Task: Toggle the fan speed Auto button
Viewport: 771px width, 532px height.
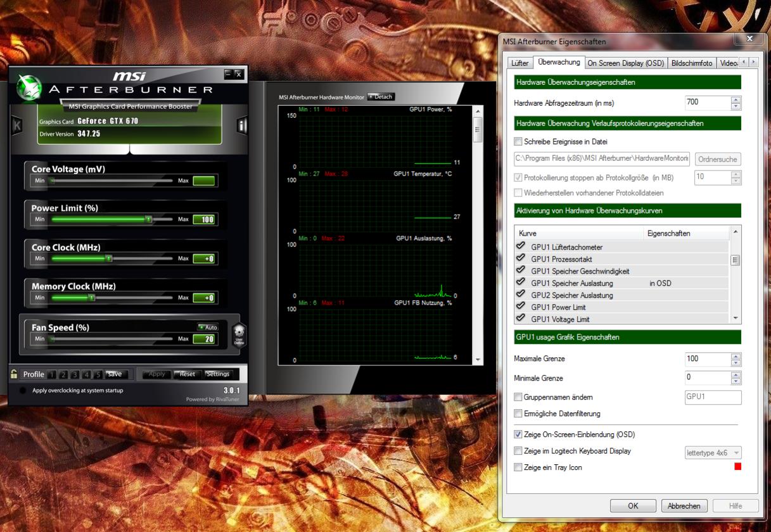Action: click(208, 327)
